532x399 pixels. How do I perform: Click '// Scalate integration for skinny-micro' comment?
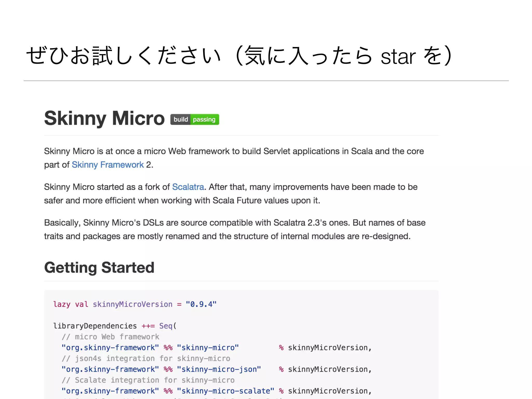(x=148, y=380)
